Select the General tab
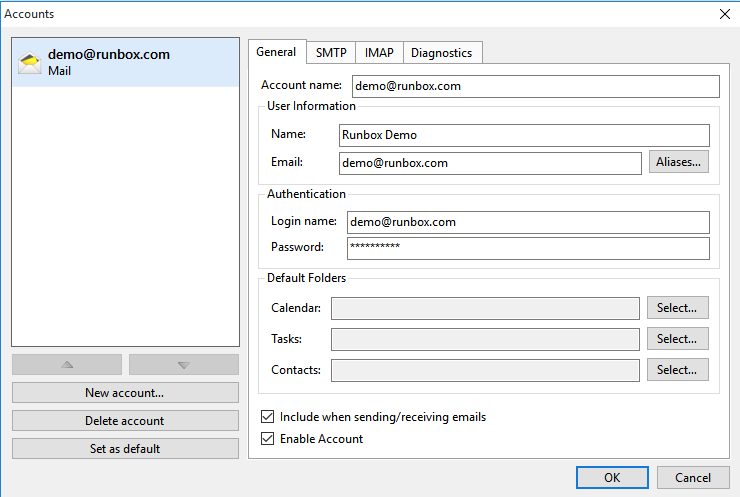Image resolution: width=740 pixels, height=497 pixels. pyautogui.click(x=276, y=52)
